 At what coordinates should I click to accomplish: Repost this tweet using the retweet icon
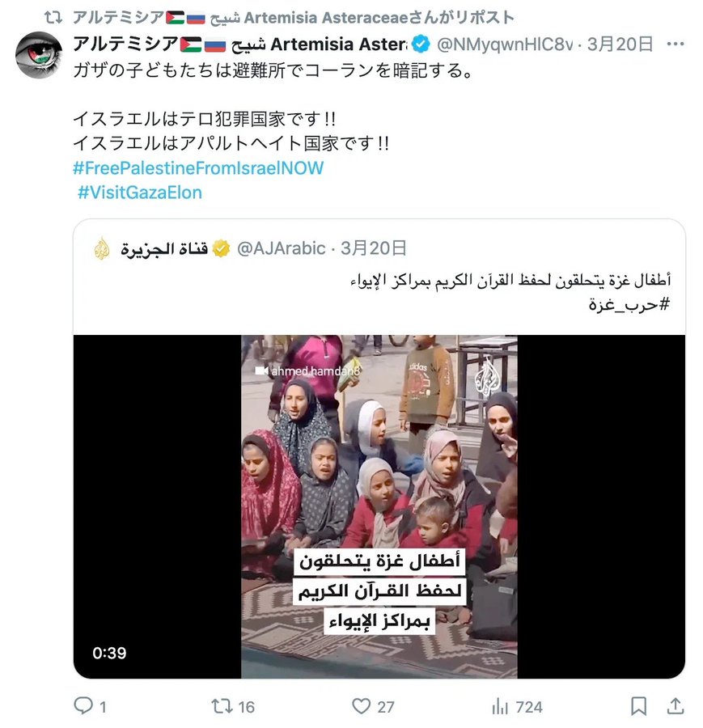click(221, 706)
